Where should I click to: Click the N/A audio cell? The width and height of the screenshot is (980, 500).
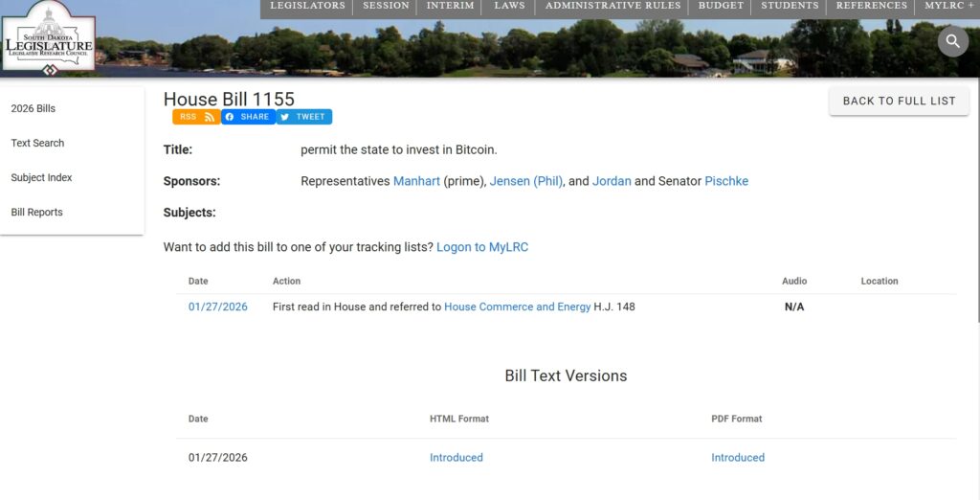(794, 307)
